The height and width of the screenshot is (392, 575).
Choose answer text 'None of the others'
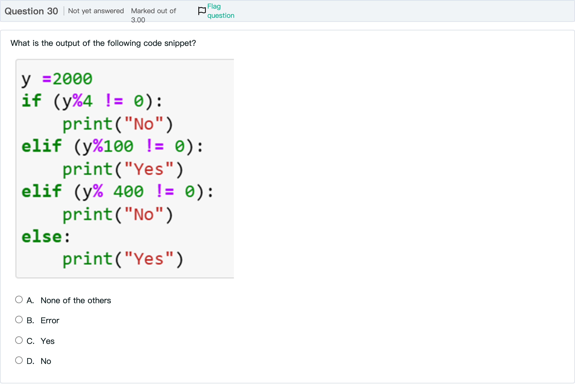coord(76,300)
